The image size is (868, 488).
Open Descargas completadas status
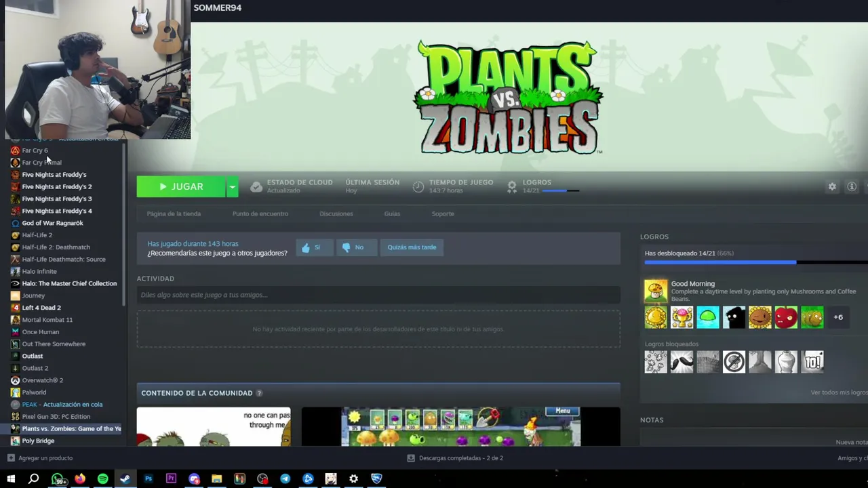(455, 458)
